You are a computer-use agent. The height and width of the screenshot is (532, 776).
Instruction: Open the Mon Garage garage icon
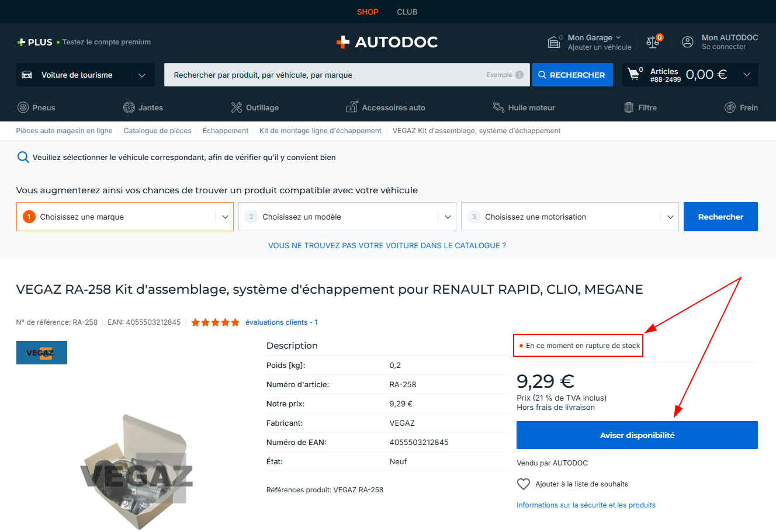[x=554, y=42]
